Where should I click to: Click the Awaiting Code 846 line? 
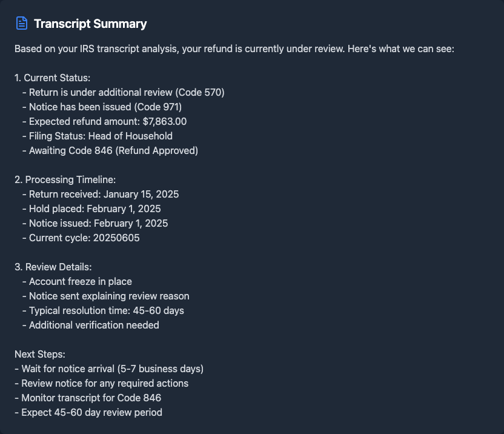point(113,150)
